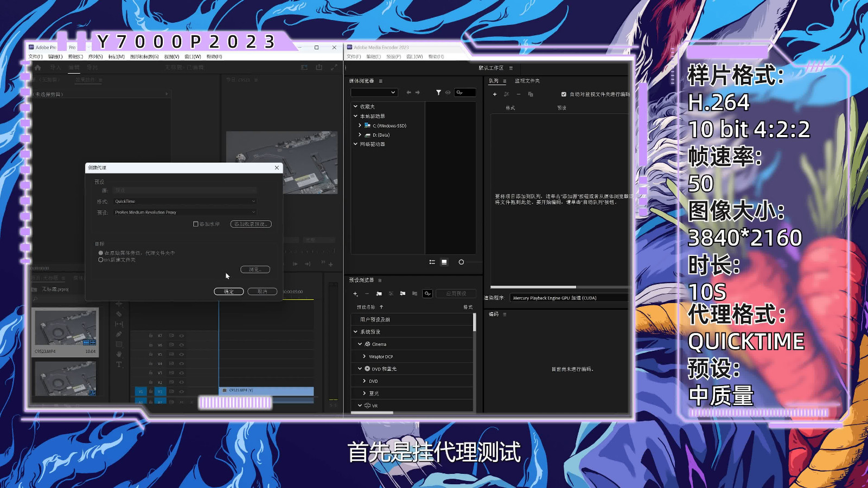Click the duplicate icon in the Queue panel
Viewport: 868px width, 488px height.
pos(531,94)
